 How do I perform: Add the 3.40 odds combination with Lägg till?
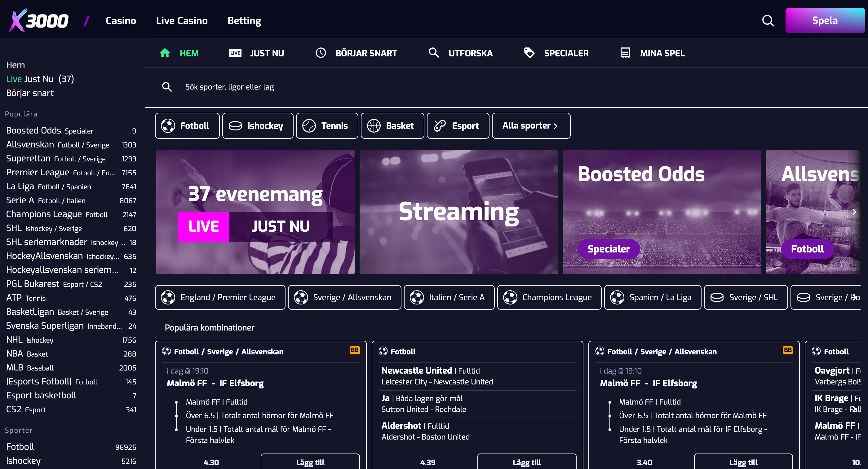click(743, 462)
